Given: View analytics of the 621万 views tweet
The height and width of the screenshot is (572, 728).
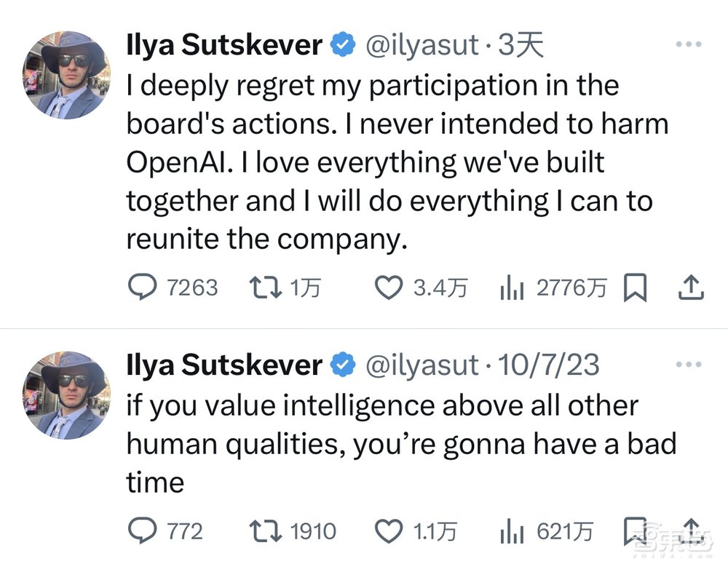Looking at the screenshot, I should tap(512, 531).
